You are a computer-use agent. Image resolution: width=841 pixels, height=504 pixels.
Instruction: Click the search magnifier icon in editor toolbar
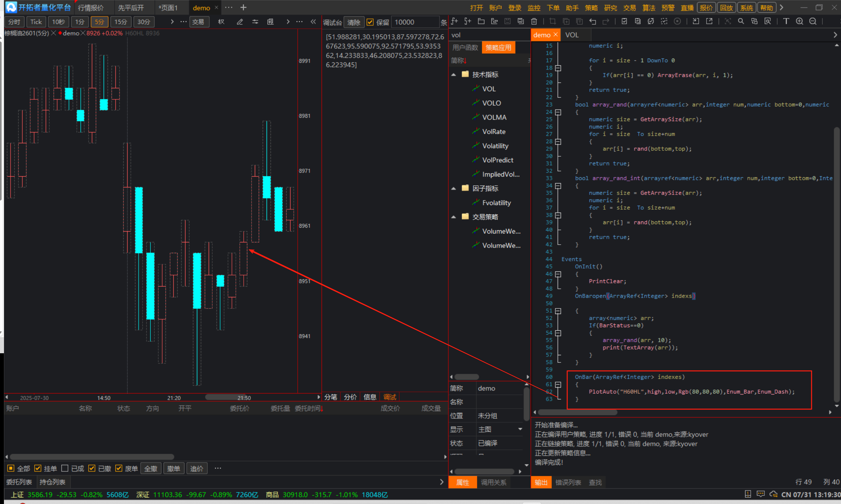[x=741, y=21]
